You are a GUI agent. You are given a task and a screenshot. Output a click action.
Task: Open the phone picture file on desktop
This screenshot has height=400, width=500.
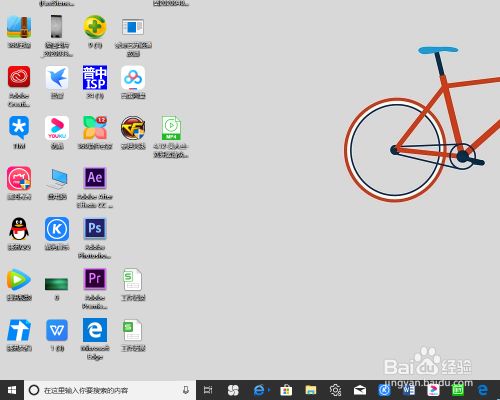click(57, 27)
